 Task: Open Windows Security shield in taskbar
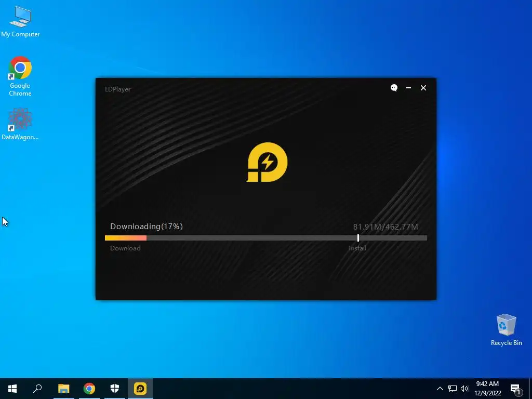click(115, 389)
